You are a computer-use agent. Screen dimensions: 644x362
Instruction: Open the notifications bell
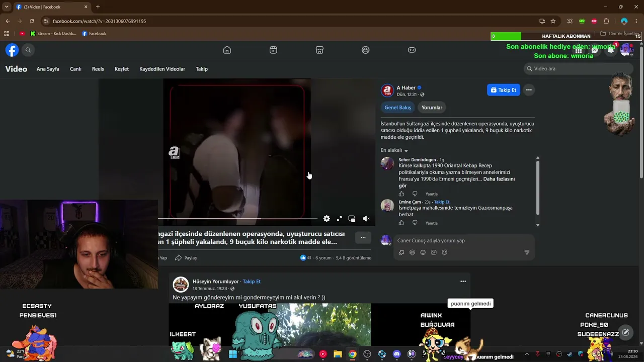tap(611, 50)
